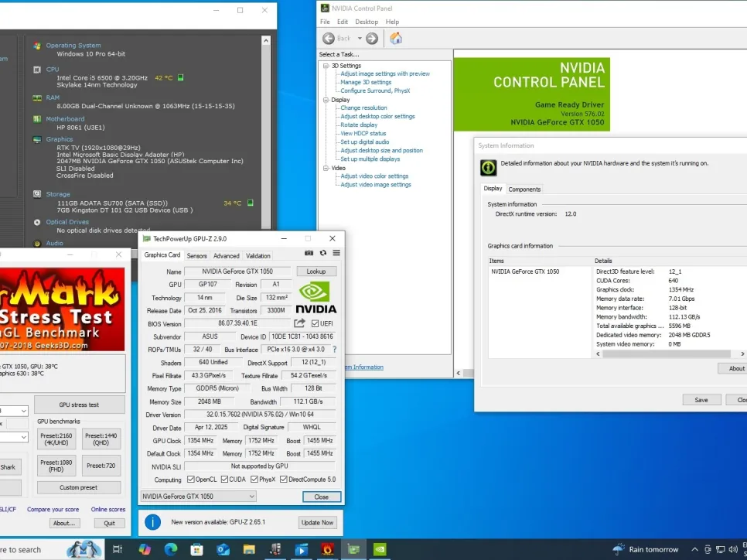
Task: Click the blue info icon in update bar
Action: 152,522
